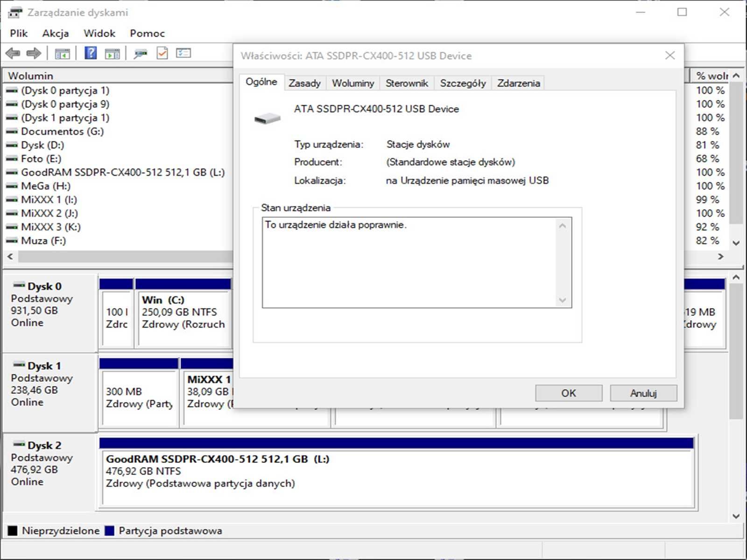Click disk pane scrollbar up arrow
The width and height of the screenshot is (747, 560).
[736, 277]
